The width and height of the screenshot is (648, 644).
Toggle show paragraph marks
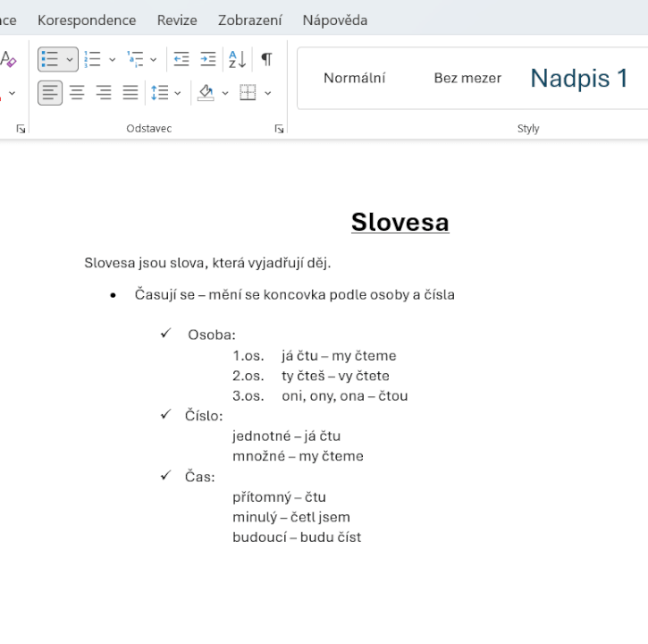click(267, 59)
